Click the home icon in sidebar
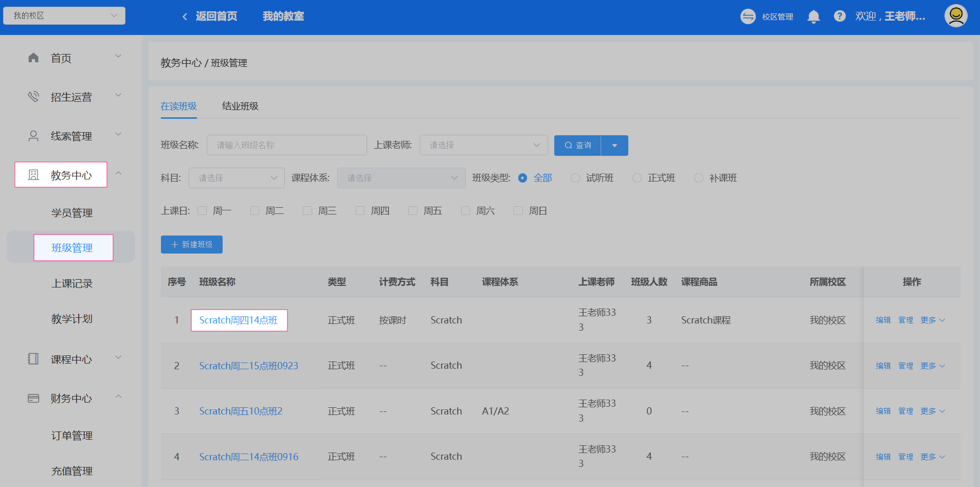Image resolution: width=980 pixels, height=487 pixels. point(33,58)
